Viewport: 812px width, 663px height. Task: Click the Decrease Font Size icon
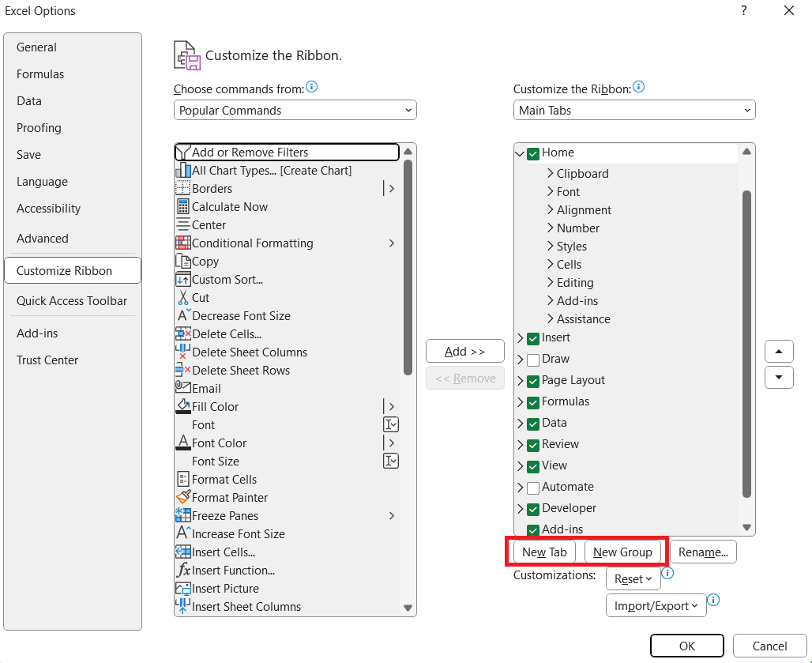pyautogui.click(x=184, y=315)
